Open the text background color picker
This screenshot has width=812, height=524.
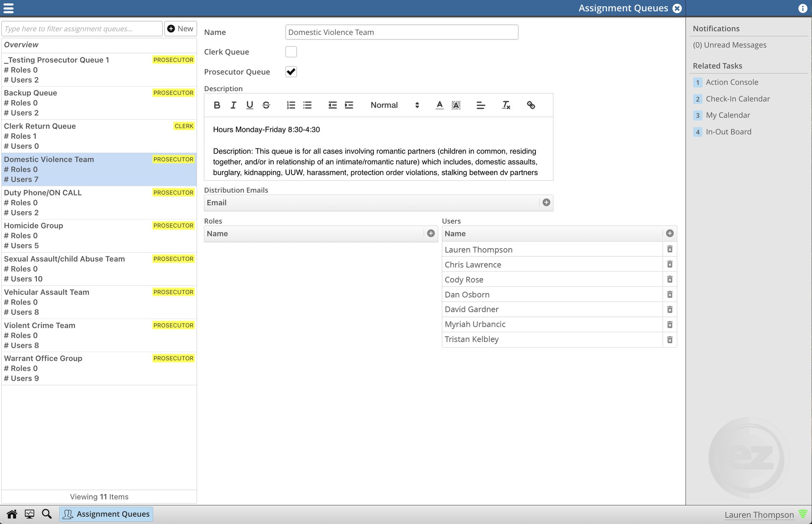click(456, 105)
